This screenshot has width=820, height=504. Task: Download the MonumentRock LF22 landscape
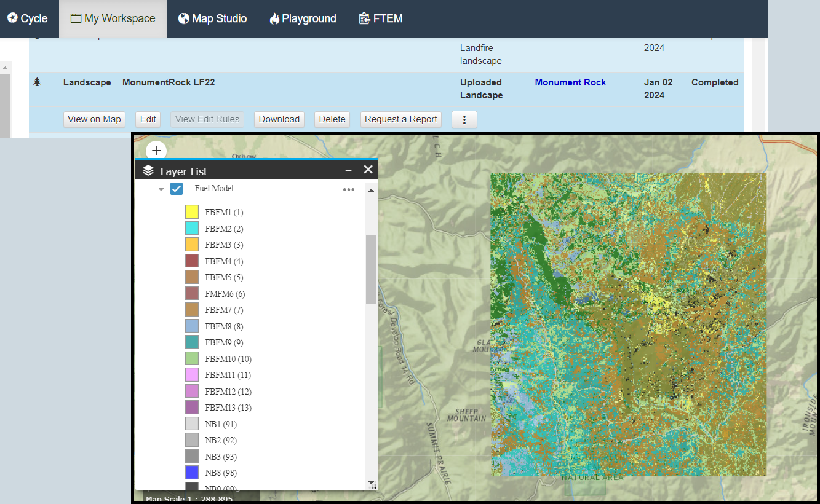[x=279, y=119]
